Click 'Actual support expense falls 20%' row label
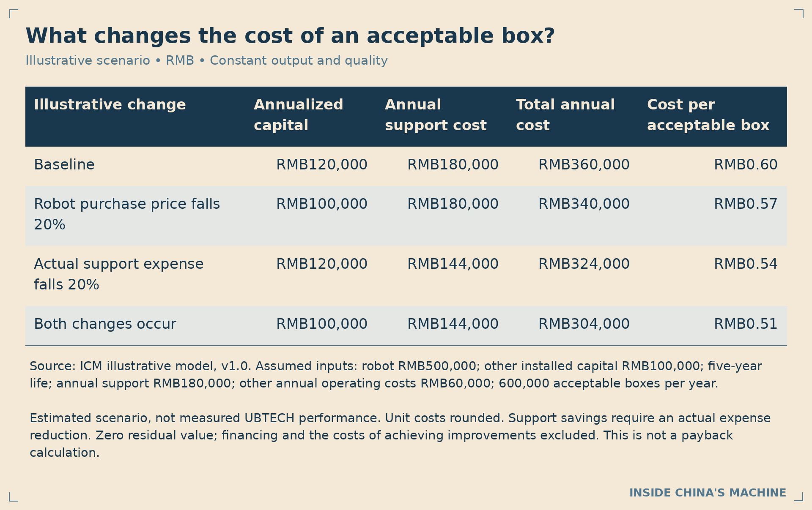 click(118, 274)
